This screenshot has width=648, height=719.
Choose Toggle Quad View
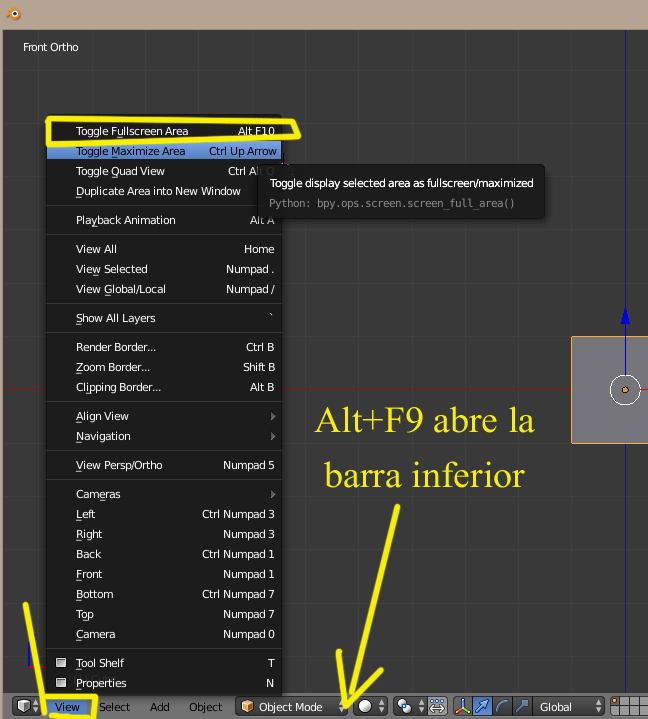point(164,171)
